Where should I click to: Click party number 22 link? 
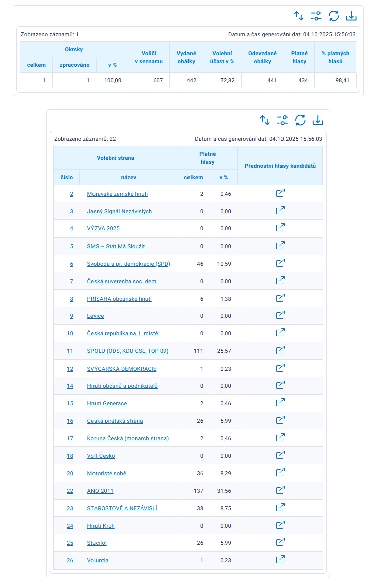point(70,491)
